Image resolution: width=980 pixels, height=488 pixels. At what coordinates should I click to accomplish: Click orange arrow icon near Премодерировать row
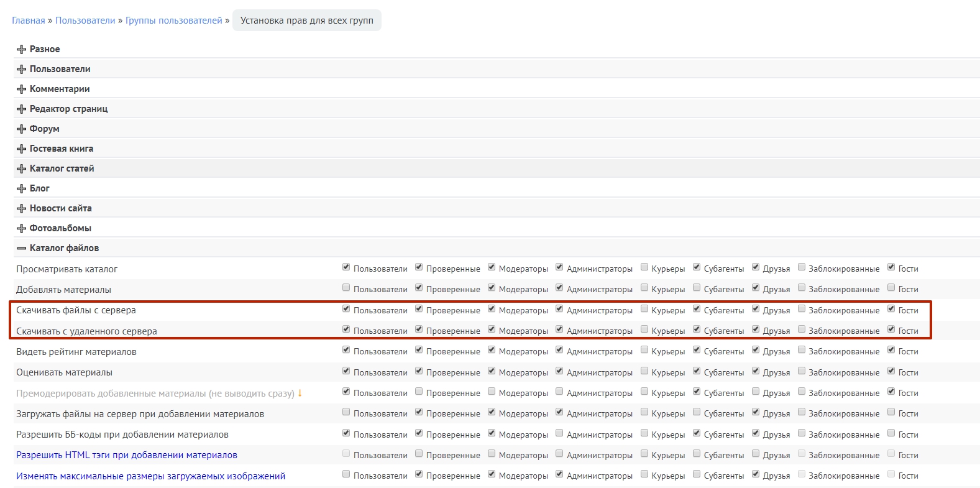pyautogui.click(x=300, y=393)
